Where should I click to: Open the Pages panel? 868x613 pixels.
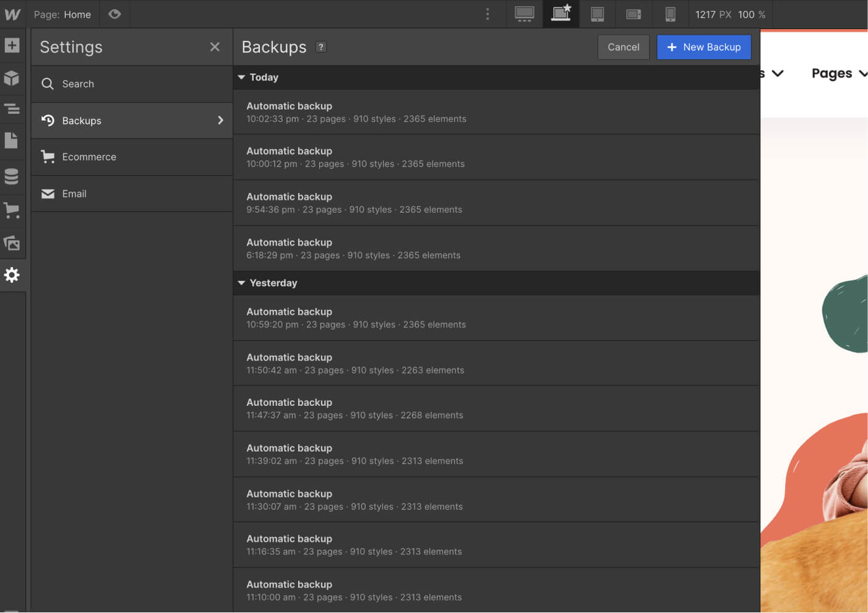[x=13, y=140]
